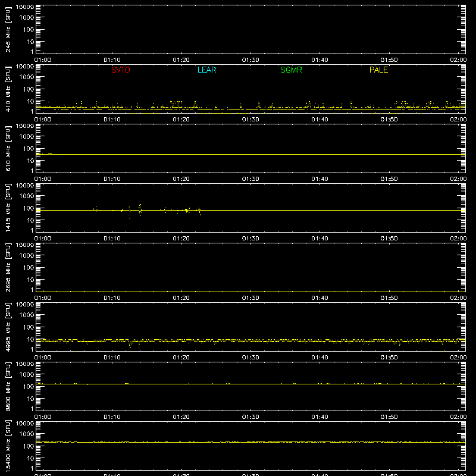Click 01:20 time label below 2695 MHz panel
This screenshot has width=476, height=476.
pos(181,298)
